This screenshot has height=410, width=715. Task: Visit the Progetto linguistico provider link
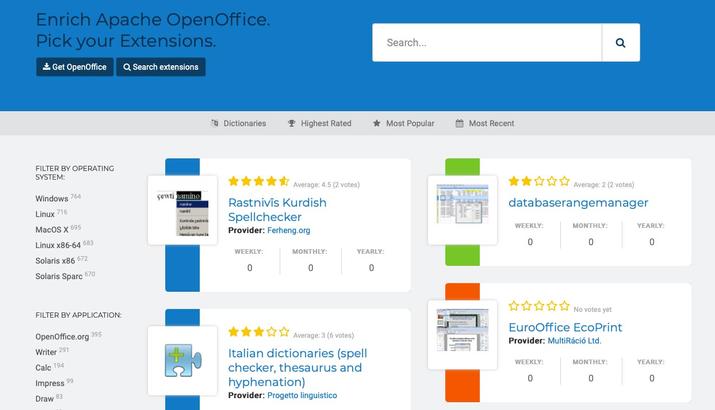click(302, 395)
